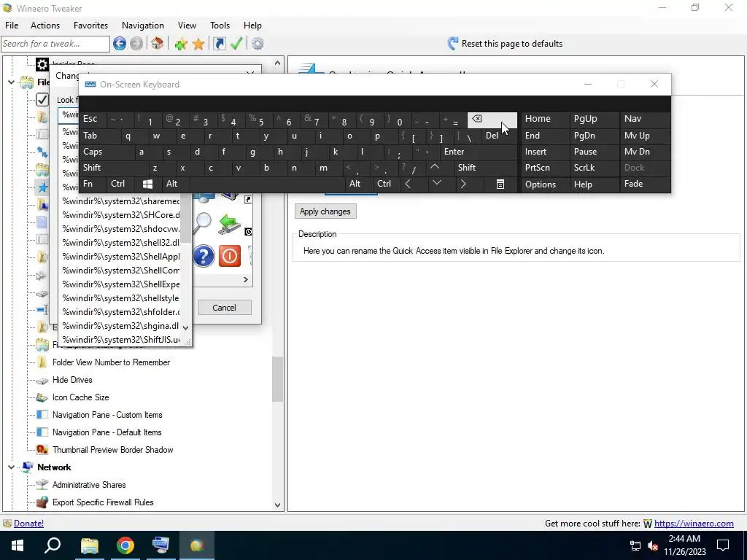Tap the left arrow key on On-Screen Keyboard
747x560 pixels.
[408, 184]
